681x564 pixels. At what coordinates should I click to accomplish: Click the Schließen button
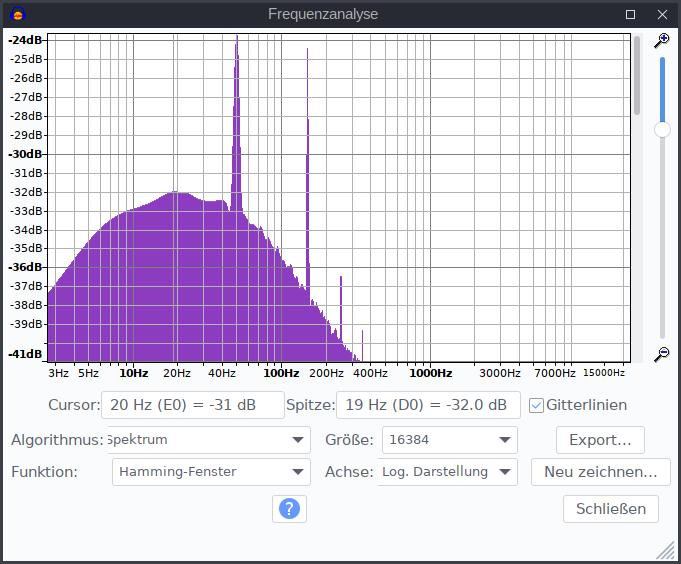click(611, 508)
